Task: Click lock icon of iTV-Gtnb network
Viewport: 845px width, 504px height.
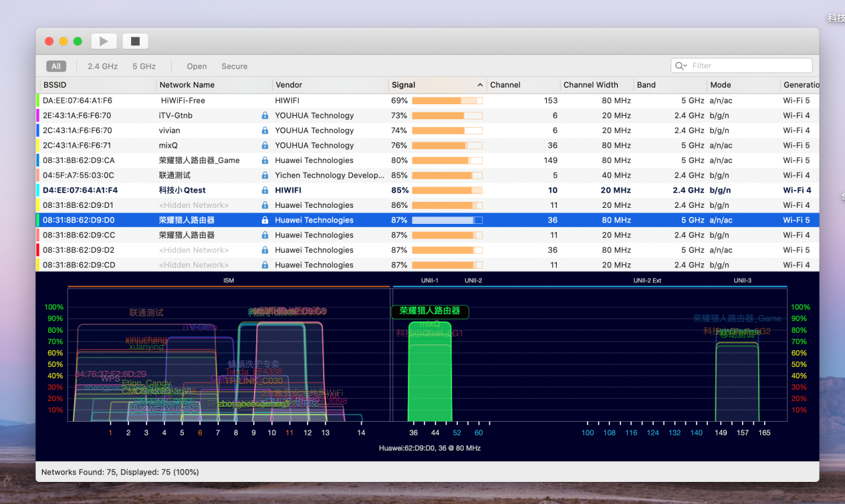Action: [x=265, y=116]
